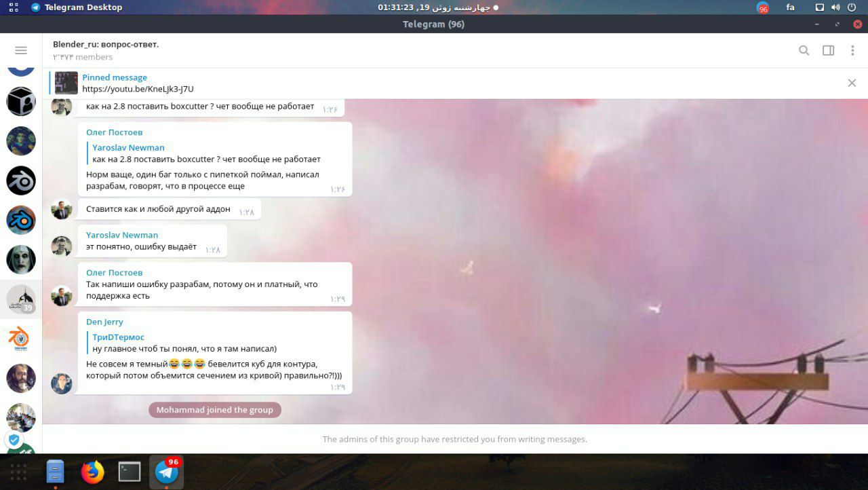Toggle the chat info side panel icon
The width and height of the screenshot is (868, 490).
pyautogui.click(x=828, y=50)
